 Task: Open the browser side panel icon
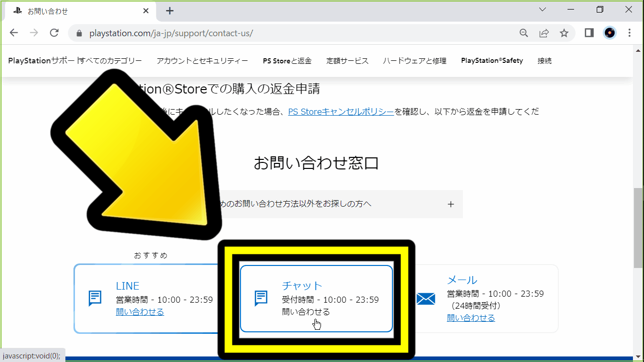pyautogui.click(x=589, y=33)
